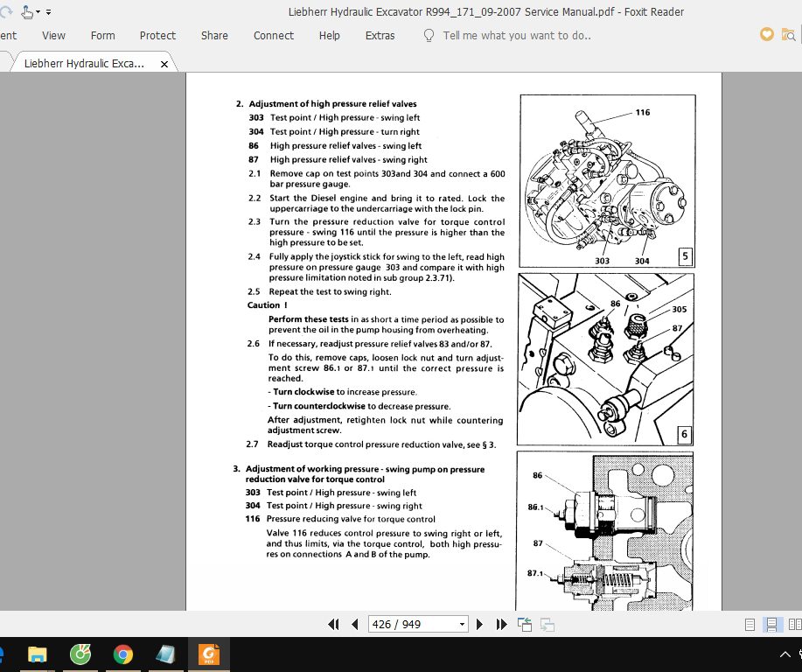Open Google Chrome from the taskbar
802x672 pixels.
click(122, 654)
